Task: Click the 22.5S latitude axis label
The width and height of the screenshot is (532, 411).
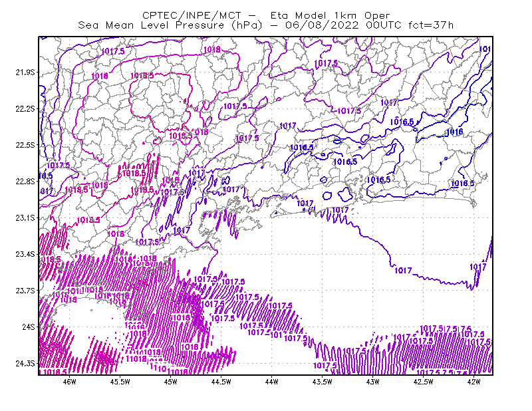Action: click(x=25, y=145)
